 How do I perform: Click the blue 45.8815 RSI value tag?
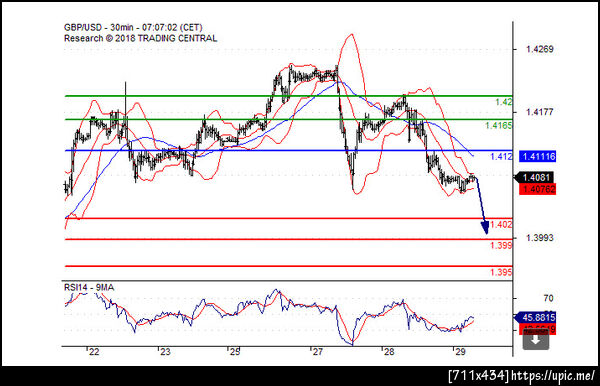pos(535,318)
